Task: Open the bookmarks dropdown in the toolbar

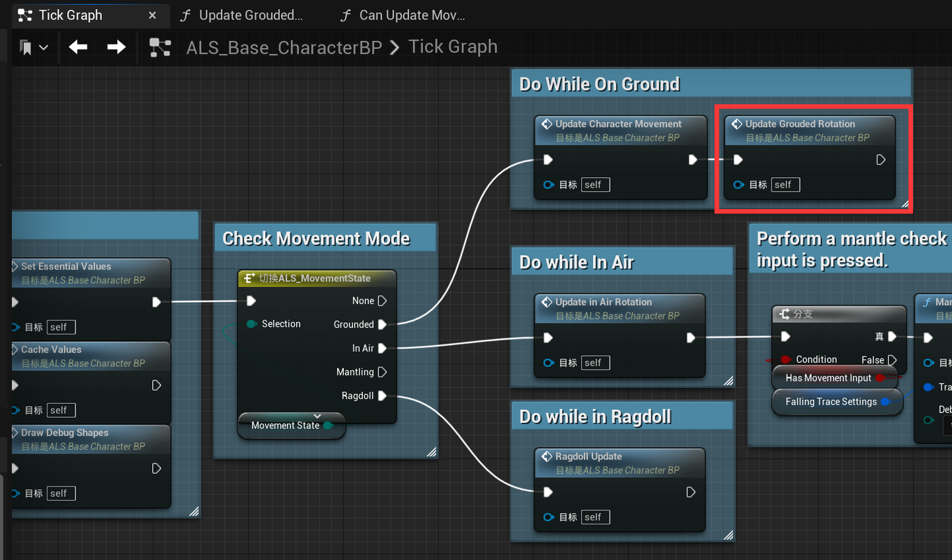Action: pos(34,48)
